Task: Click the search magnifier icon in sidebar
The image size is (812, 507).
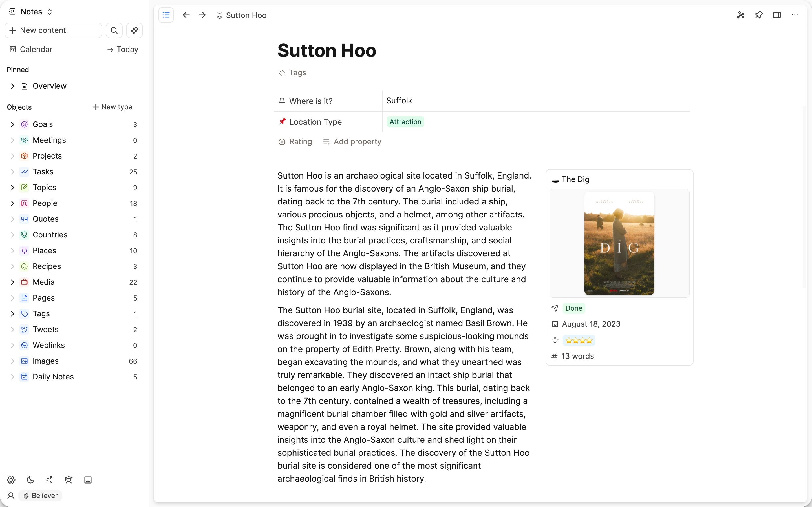Action: 114,30
